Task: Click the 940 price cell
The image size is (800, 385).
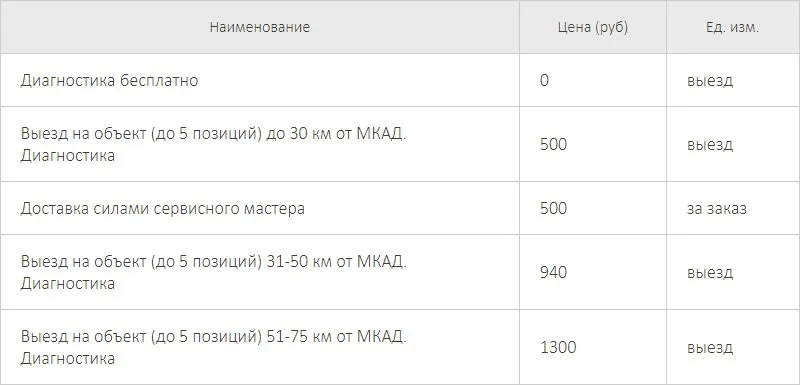Action: (x=554, y=272)
